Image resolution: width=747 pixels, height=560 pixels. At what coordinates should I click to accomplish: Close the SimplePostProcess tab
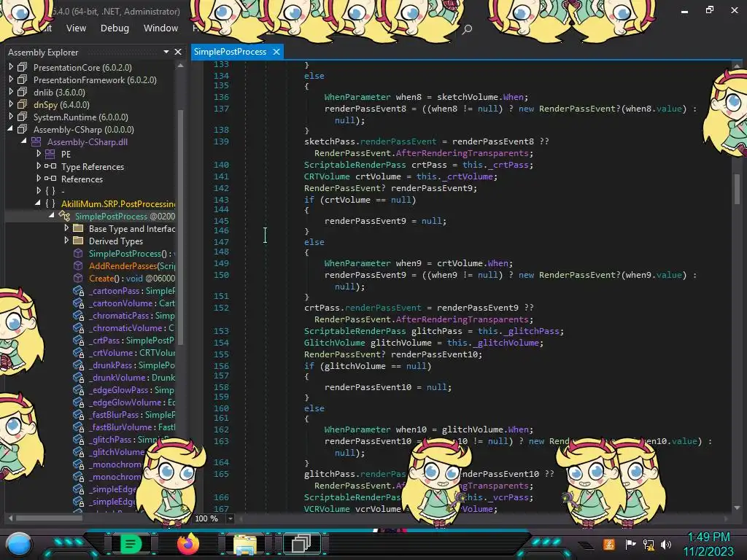pyautogui.click(x=276, y=52)
